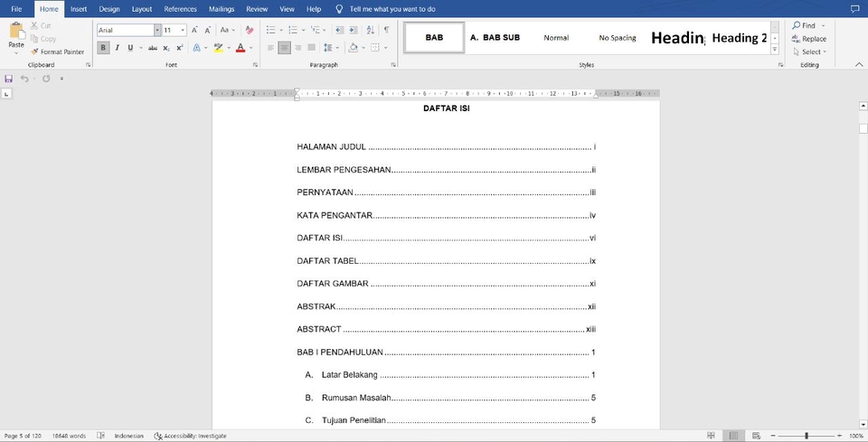Open the Paragraph dialog launcher
Image resolution: width=868 pixels, height=442 pixels.
[x=393, y=65]
